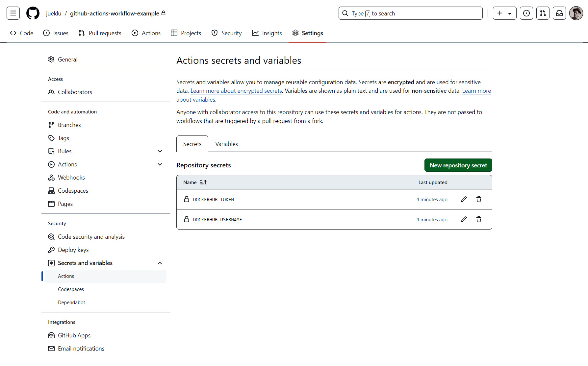
Task: Open Webhooks in settings sidebar
Action: 71,178
